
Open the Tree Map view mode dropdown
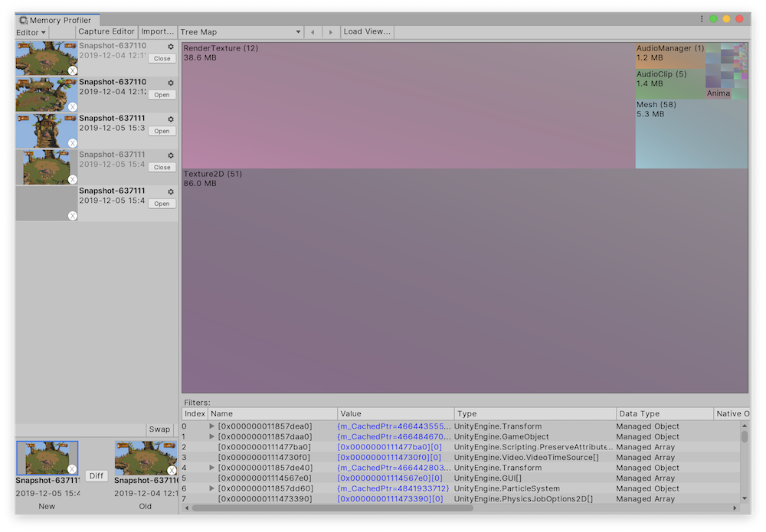[240, 31]
